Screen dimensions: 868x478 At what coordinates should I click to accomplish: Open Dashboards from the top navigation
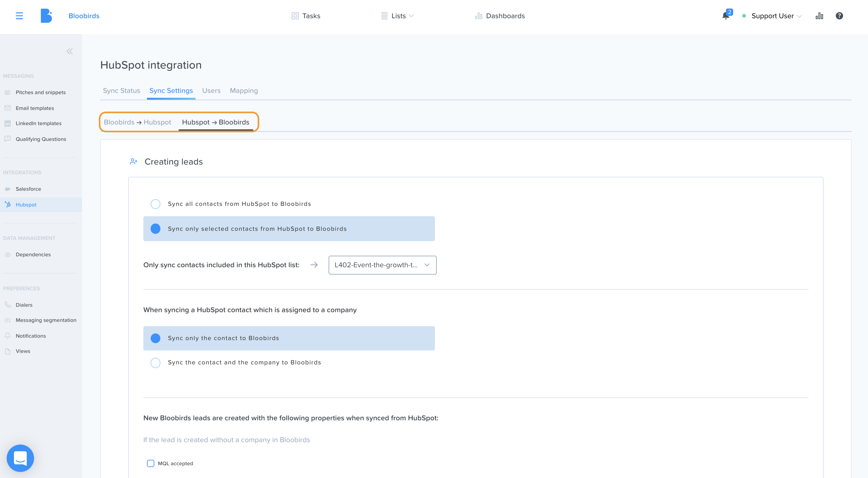[500, 16]
